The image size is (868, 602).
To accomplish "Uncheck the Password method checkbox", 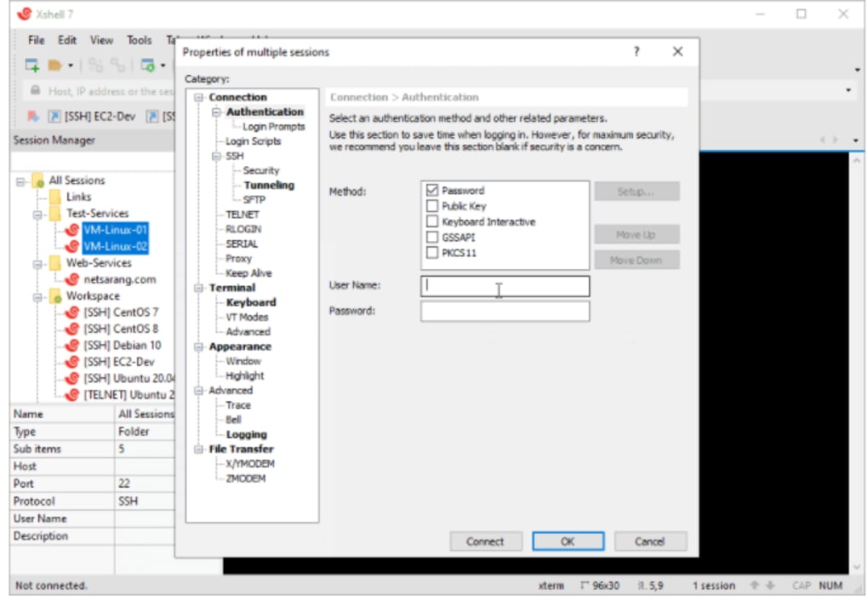I will click(x=432, y=191).
